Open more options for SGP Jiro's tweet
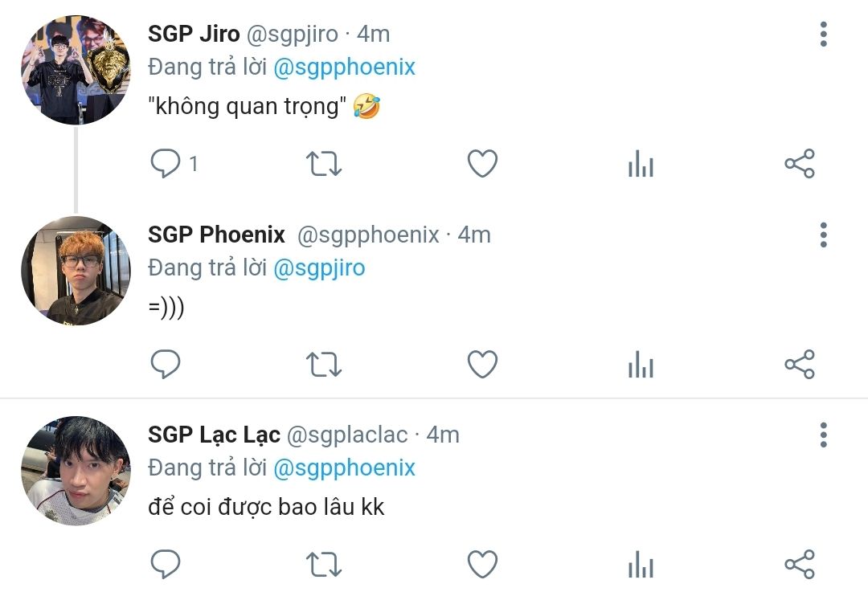The width and height of the screenshot is (868, 592). point(824,35)
